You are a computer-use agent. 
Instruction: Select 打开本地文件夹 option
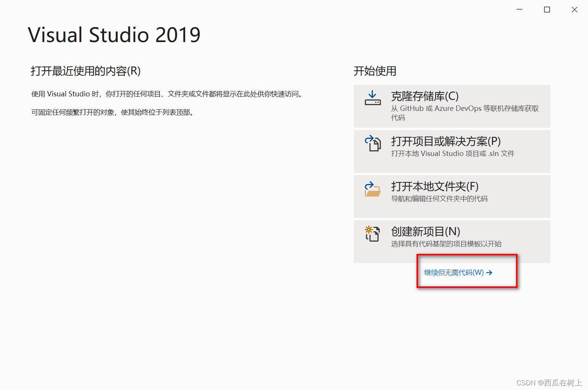coord(452,196)
